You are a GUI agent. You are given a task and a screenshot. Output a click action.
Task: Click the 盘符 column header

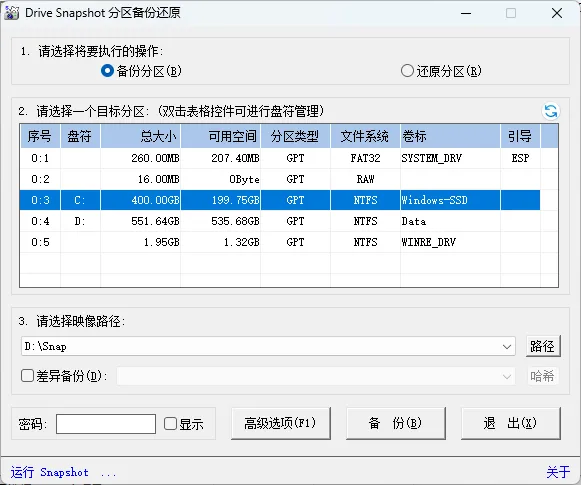tap(80, 136)
